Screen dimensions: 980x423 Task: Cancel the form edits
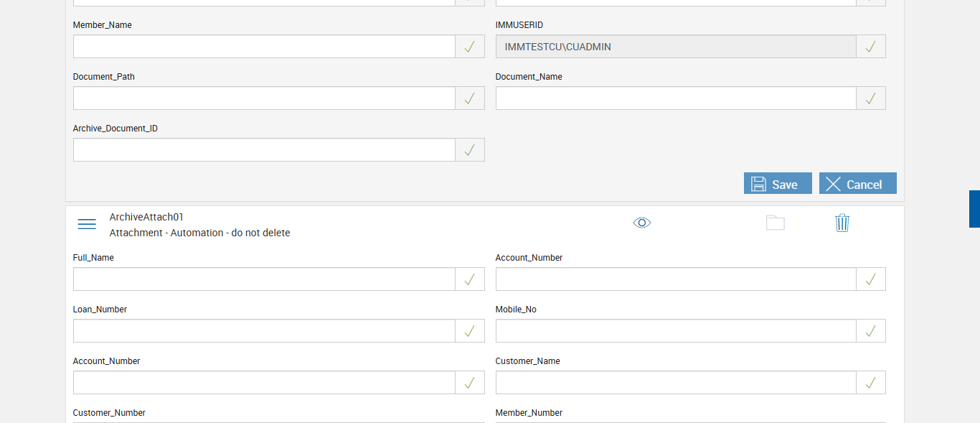pyautogui.click(x=857, y=183)
